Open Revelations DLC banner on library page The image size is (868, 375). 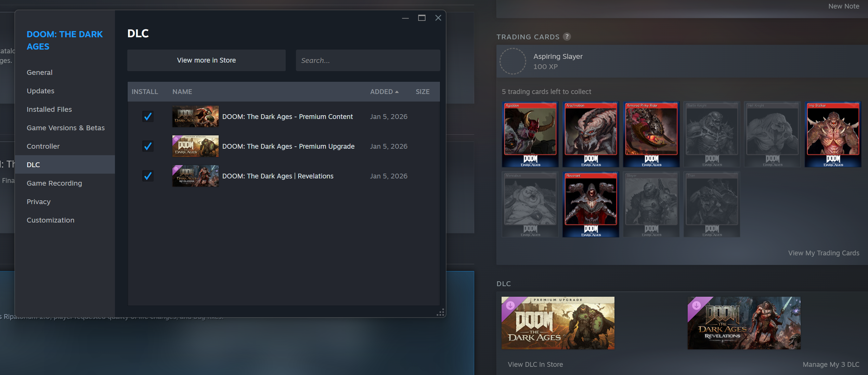tap(744, 323)
